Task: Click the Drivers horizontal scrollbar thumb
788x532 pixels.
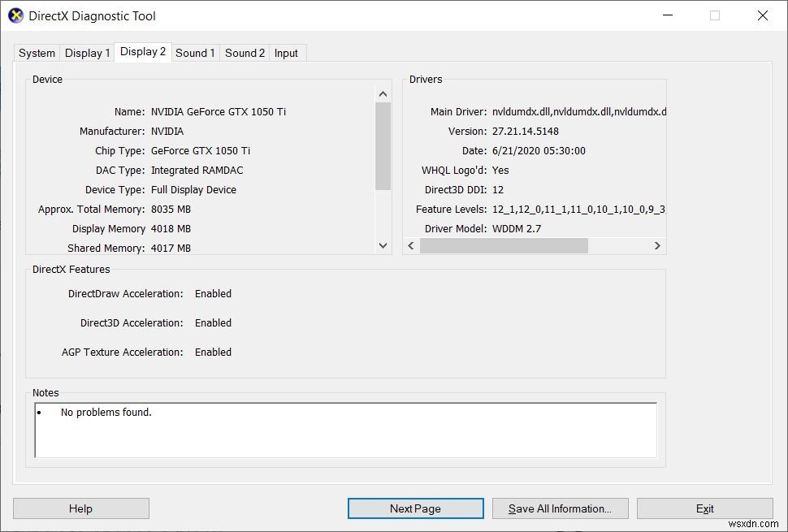Action: [504, 245]
